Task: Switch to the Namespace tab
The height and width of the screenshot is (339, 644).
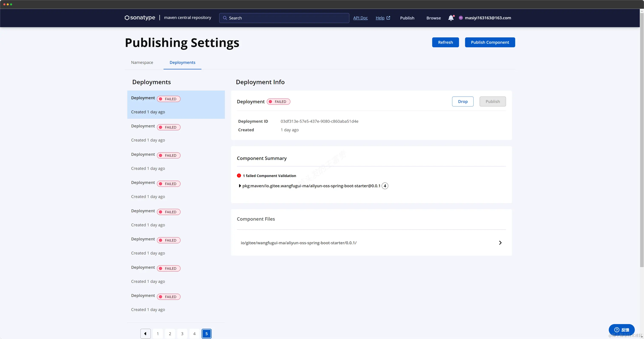Action: [142, 63]
